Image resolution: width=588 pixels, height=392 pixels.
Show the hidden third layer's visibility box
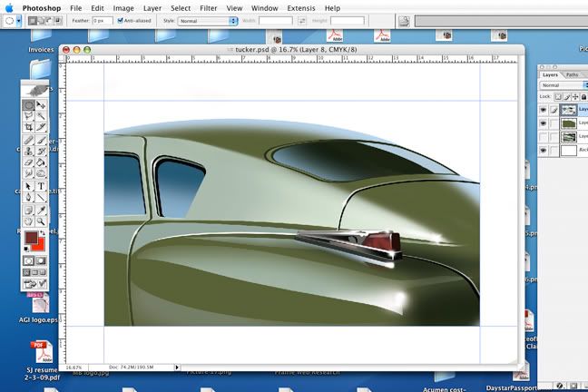point(543,136)
